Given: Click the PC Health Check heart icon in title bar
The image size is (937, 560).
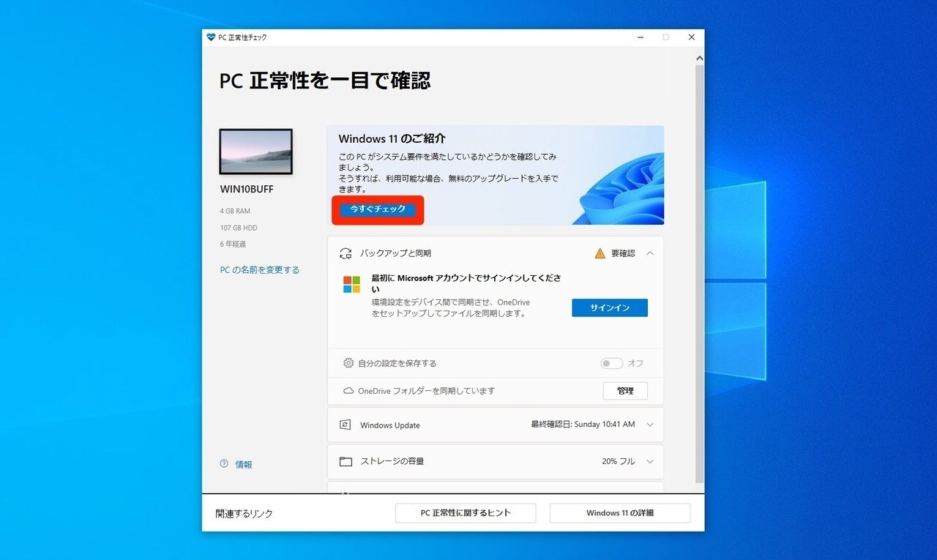Looking at the screenshot, I should (211, 37).
